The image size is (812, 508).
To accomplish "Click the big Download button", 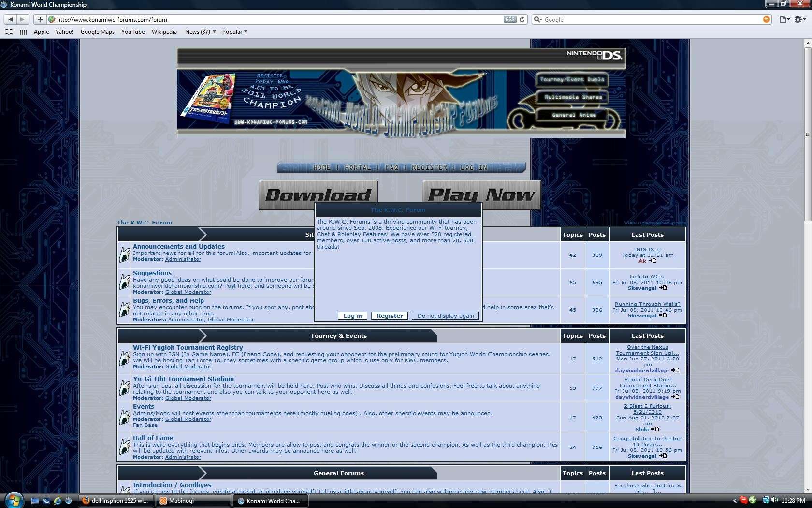I will [318, 195].
